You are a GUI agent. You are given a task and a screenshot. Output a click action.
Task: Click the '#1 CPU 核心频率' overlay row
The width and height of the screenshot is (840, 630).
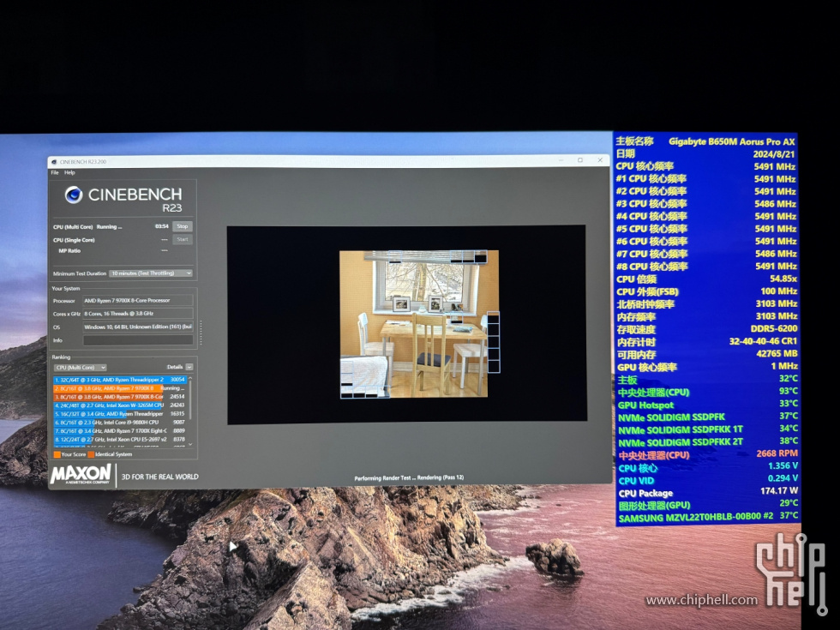pyautogui.click(x=706, y=179)
